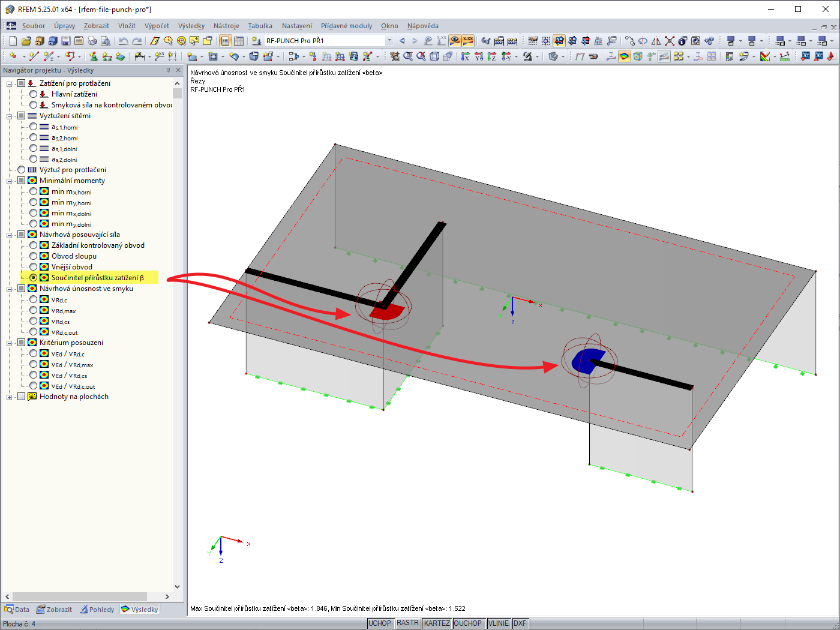Open color scale results icon
The height and width of the screenshot is (630, 840).
pyautogui.click(x=765, y=56)
